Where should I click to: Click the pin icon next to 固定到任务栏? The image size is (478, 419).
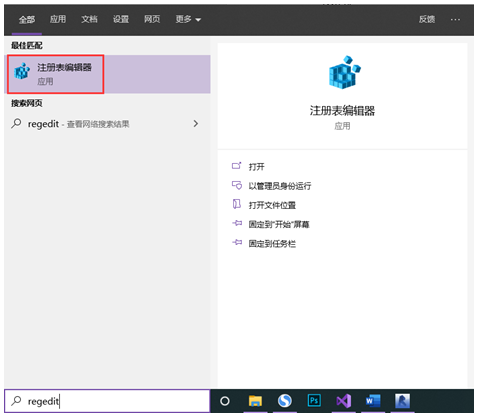click(237, 243)
